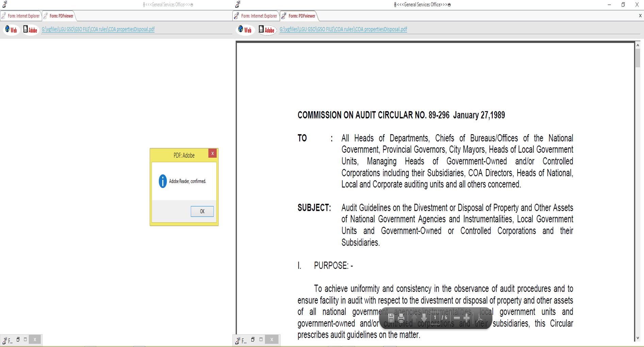The height and width of the screenshot is (347, 644).
Task: Click OK in the PDF: Adobe dialog
Action: coord(202,211)
